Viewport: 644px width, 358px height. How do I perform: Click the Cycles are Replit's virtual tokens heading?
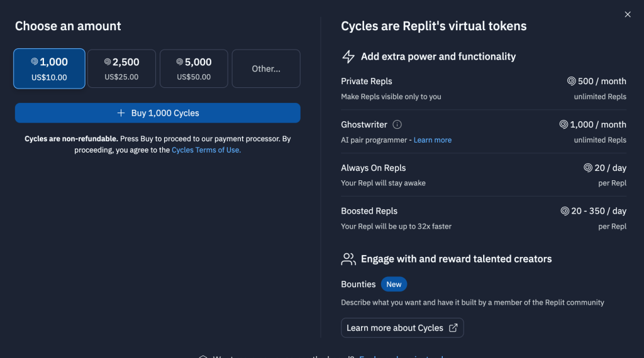coord(434,26)
